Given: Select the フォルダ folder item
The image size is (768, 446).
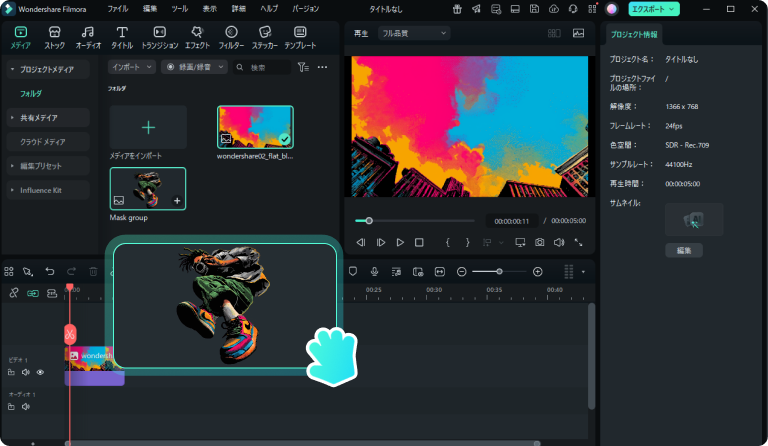Looking at the screenshot, I should 31,94.
